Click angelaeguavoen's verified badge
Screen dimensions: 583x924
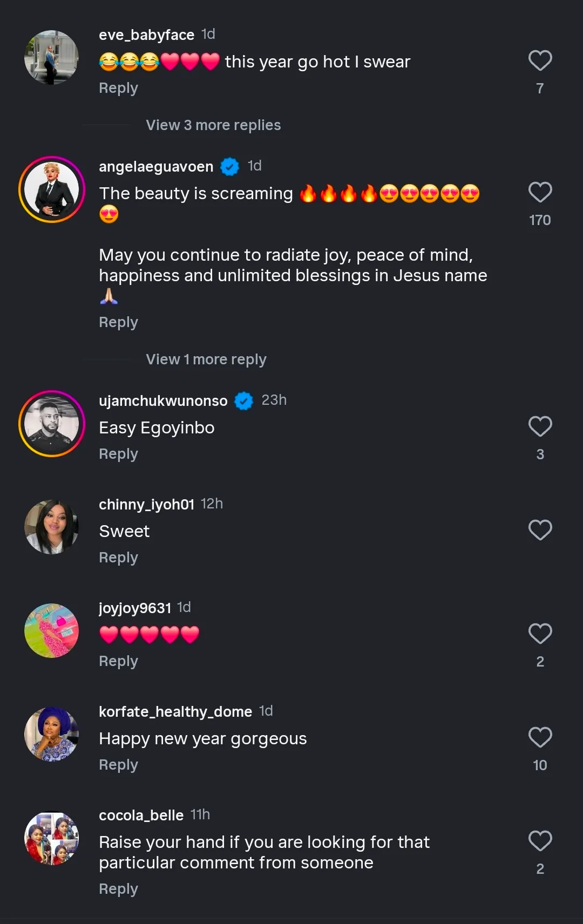pos(230,167)
